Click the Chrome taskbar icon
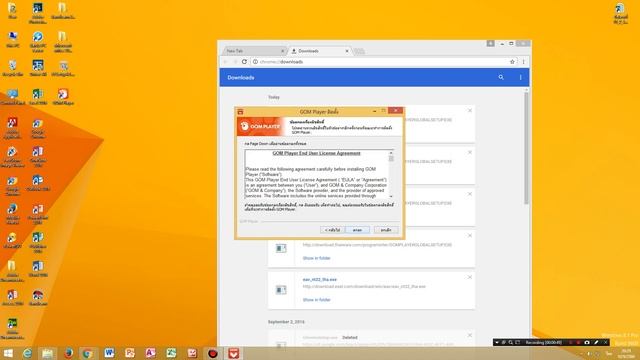The width and height of the screenshot is (640, 360). tap(88, 353)
